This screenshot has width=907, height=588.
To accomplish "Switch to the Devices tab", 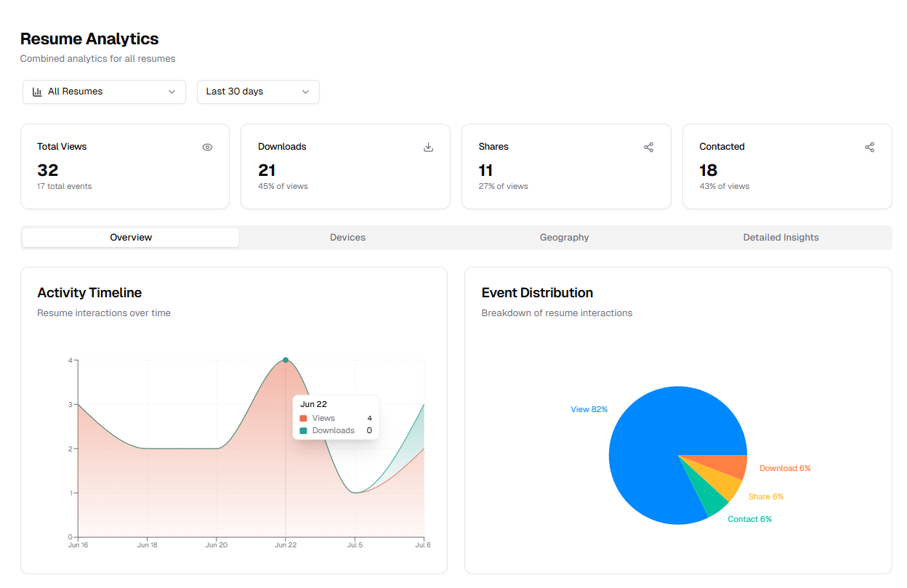I will pyautogui.click(x=347, y=238).
